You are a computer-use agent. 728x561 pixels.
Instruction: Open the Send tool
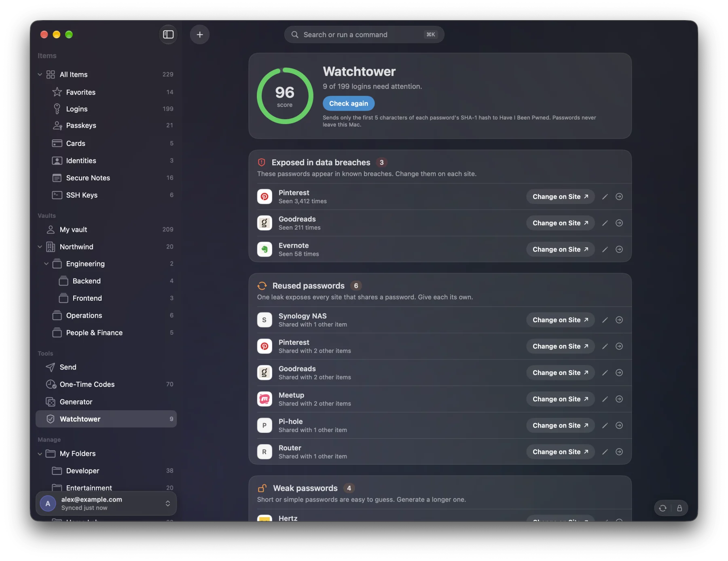tap(106, 367)
